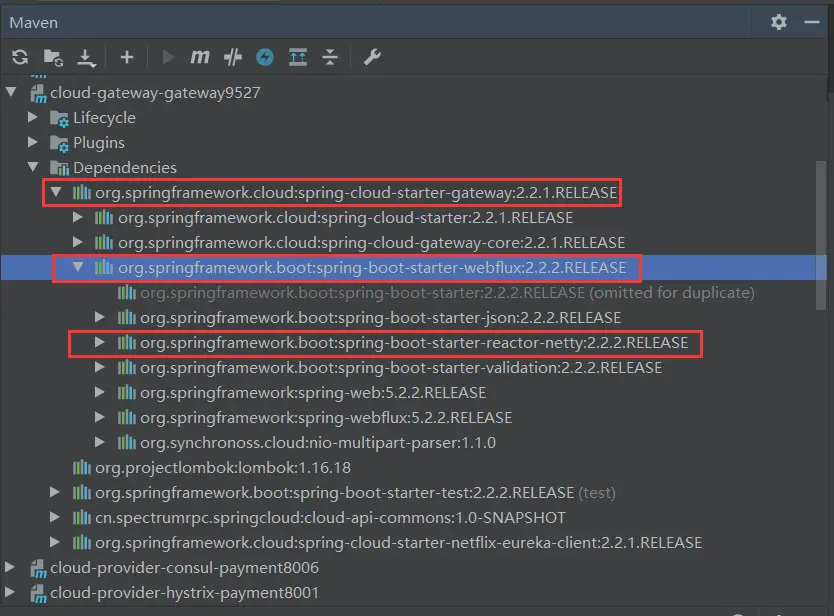
Task: Select spring-cloud-starter:2.2.1.RELEASE text
Action: click(x=346, y=218)
